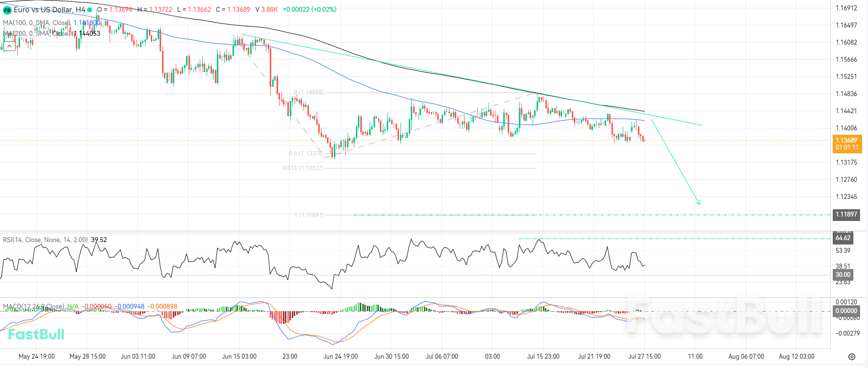Viewport: 868px width, 368px height.
Task: Select the Fibonacci 0.618 (1.13027) level
Action: pos(303,168)
